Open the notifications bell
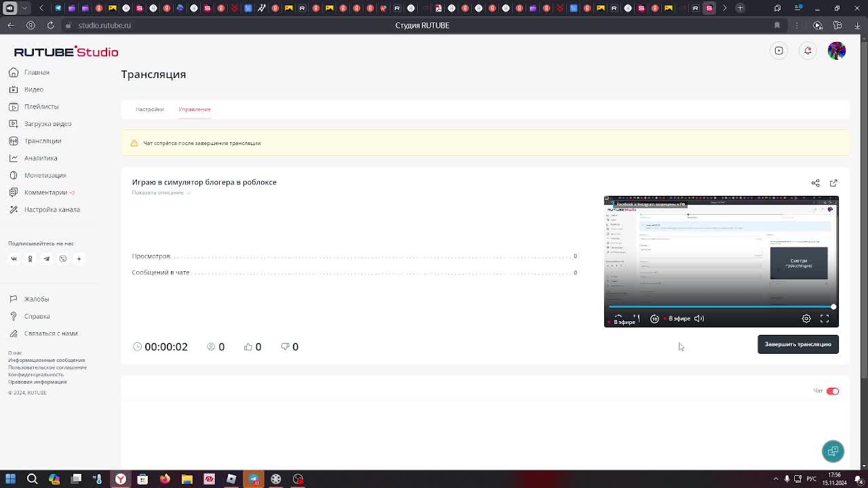Image resolution: width=868 pixels, height=488 pixels. click(808, 51)
